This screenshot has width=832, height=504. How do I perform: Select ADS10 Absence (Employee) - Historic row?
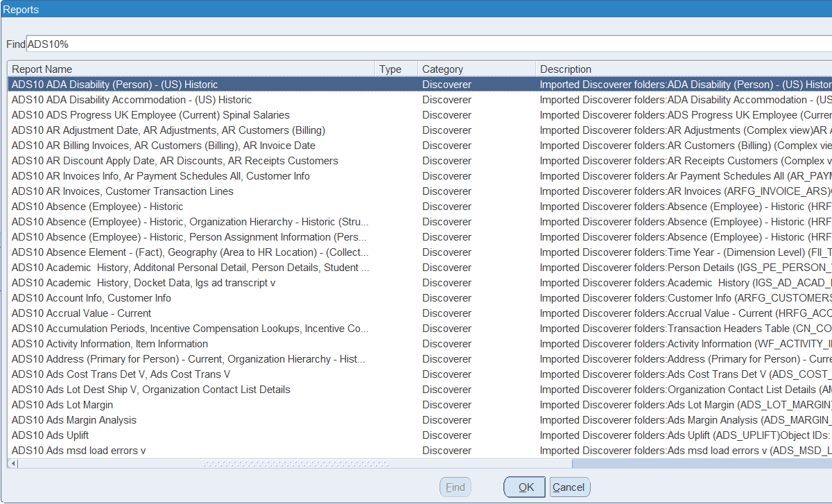[420, 207]
